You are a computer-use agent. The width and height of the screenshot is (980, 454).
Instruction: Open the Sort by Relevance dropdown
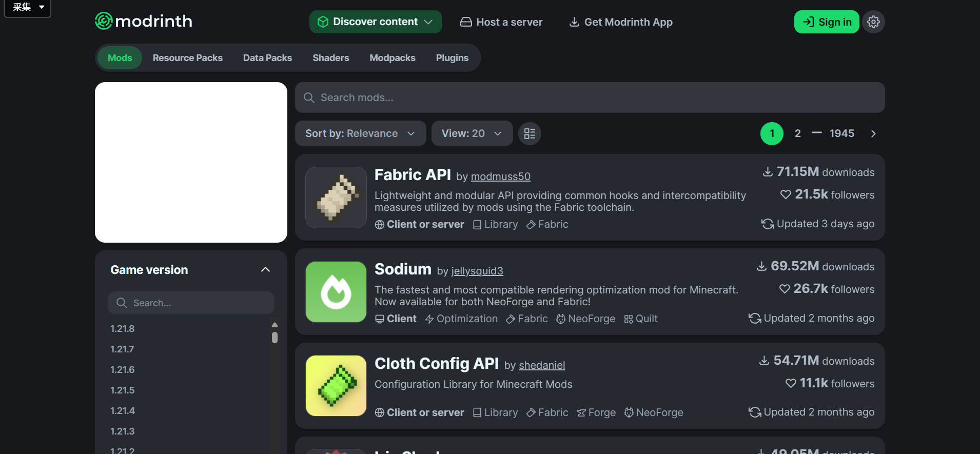point(360,133)
